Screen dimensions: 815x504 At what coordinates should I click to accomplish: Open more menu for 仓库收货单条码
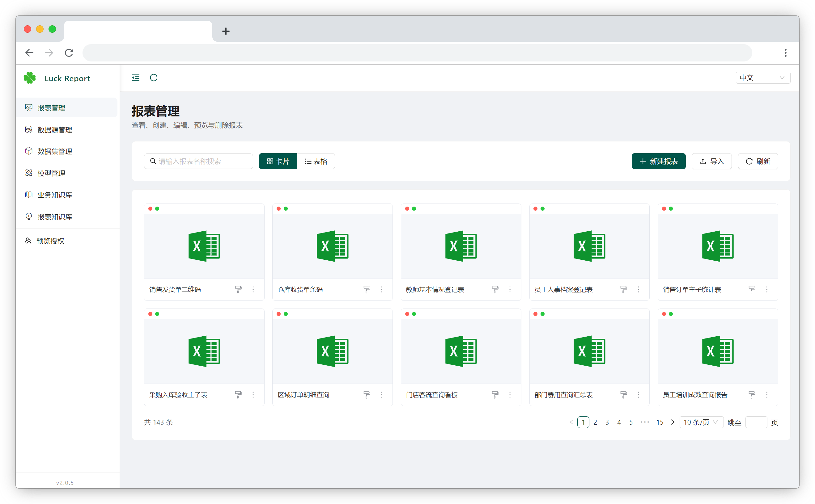(382, 289)
